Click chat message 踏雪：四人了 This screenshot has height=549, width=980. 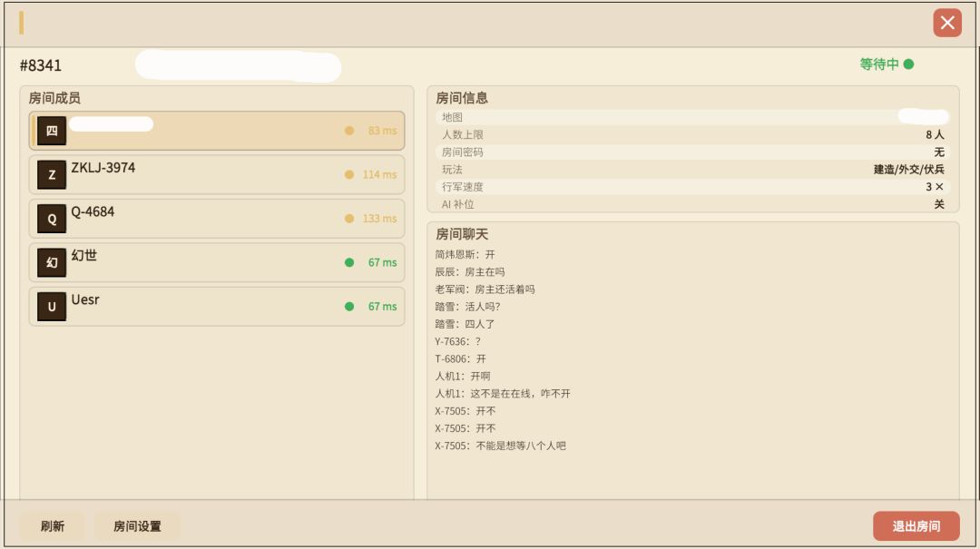(x=465, y=324)
